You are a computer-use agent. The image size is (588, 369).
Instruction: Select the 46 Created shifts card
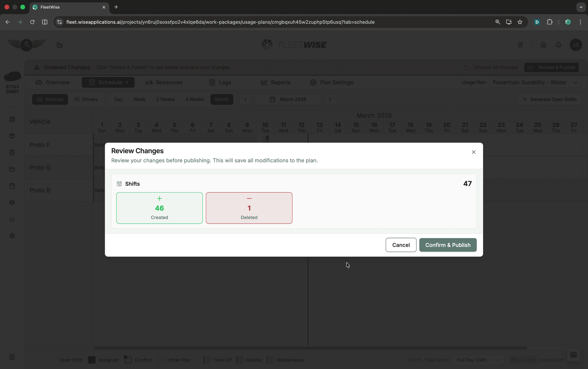(159, 208)
